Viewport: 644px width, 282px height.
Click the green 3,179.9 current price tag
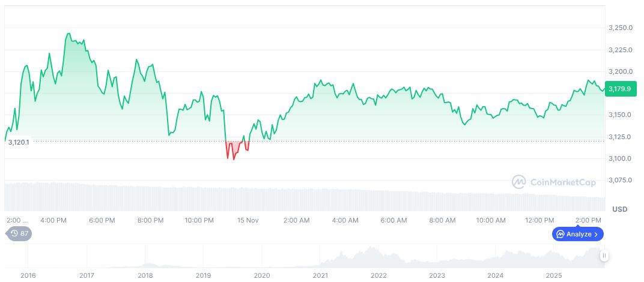620,89
